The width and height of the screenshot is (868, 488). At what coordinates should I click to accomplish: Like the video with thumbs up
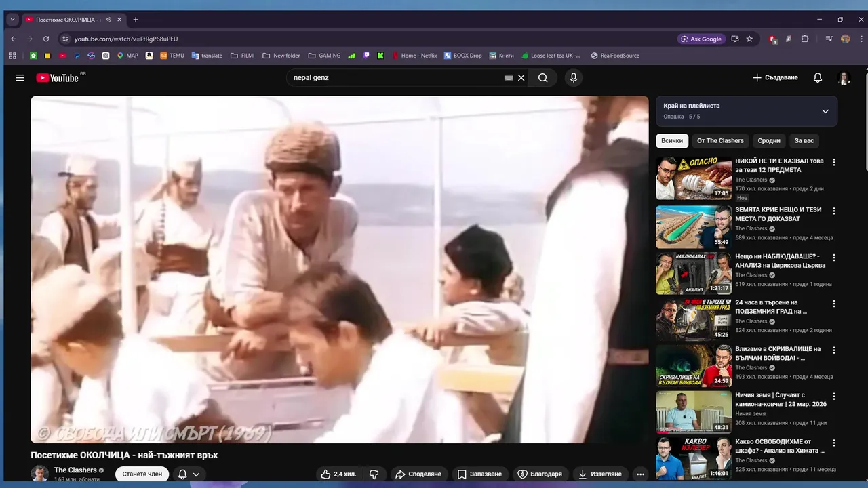coord(339,474)
